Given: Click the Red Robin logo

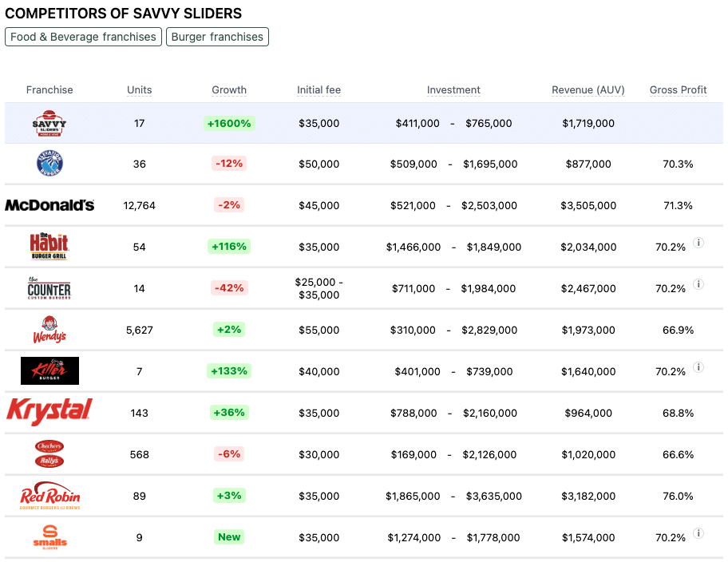Looking at the screenshot, I should point(49,495).
